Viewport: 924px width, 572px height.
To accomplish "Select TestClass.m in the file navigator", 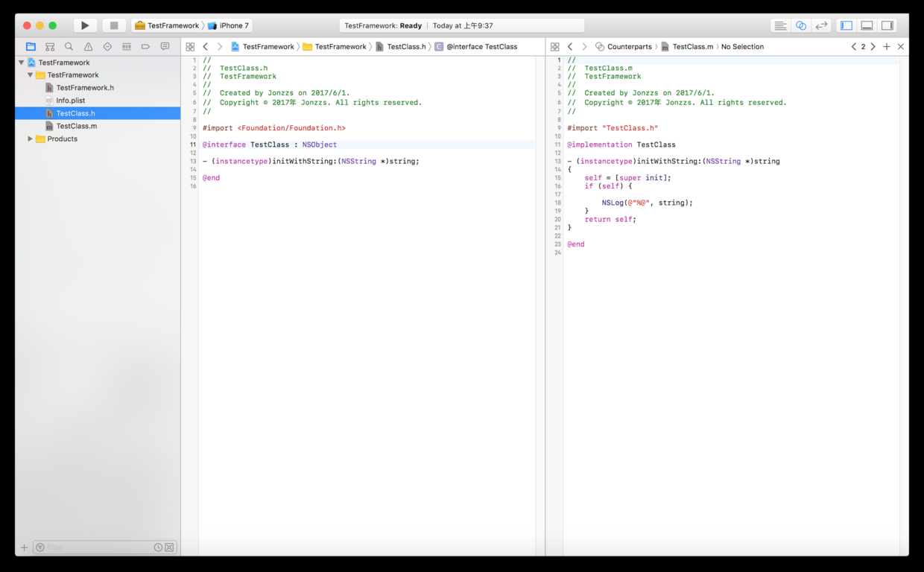I will click(x=77, y=126).
